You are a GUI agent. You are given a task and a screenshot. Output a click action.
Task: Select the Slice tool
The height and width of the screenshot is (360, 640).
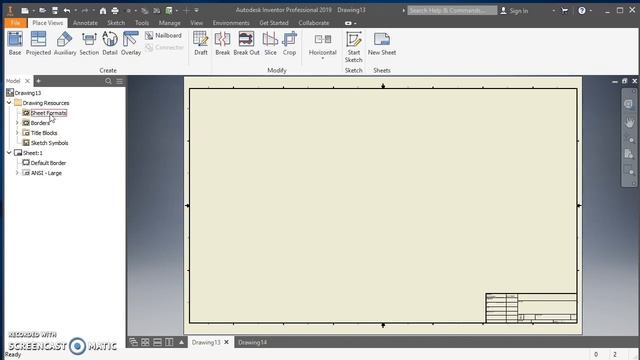click(x=270, y=43)
